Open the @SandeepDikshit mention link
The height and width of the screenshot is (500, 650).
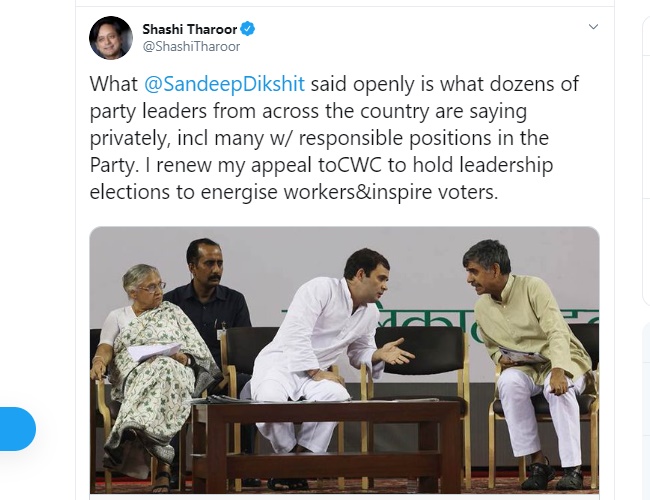pos(224,84)
